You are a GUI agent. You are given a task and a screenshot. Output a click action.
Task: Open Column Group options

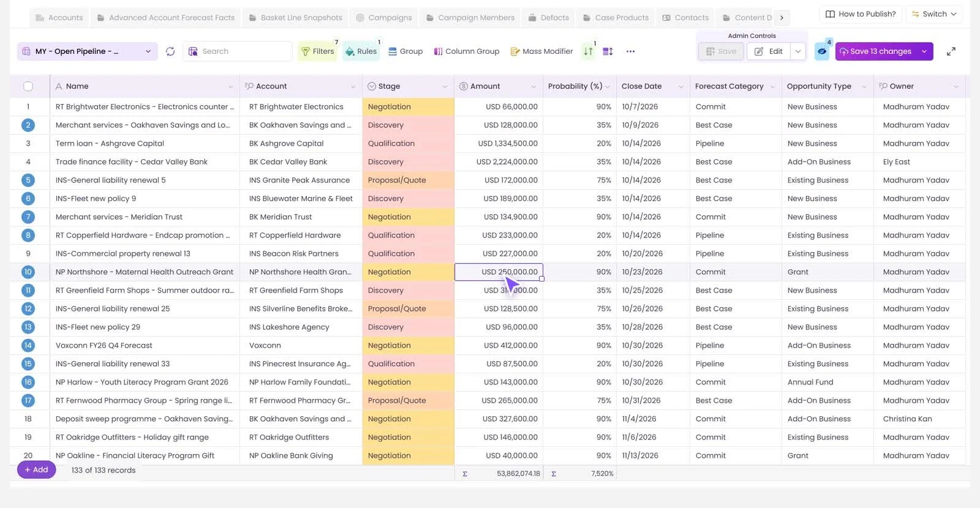click(x=467, y=51)
